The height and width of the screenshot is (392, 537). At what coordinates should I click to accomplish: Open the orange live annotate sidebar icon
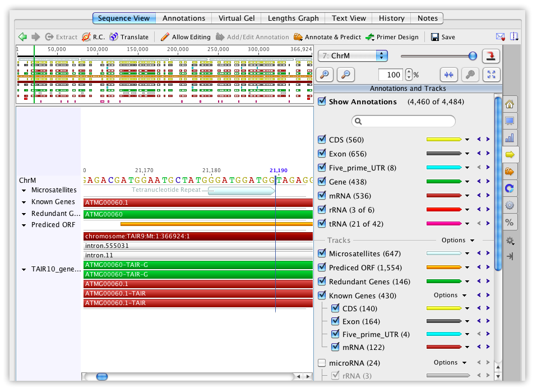click(510, 172)
